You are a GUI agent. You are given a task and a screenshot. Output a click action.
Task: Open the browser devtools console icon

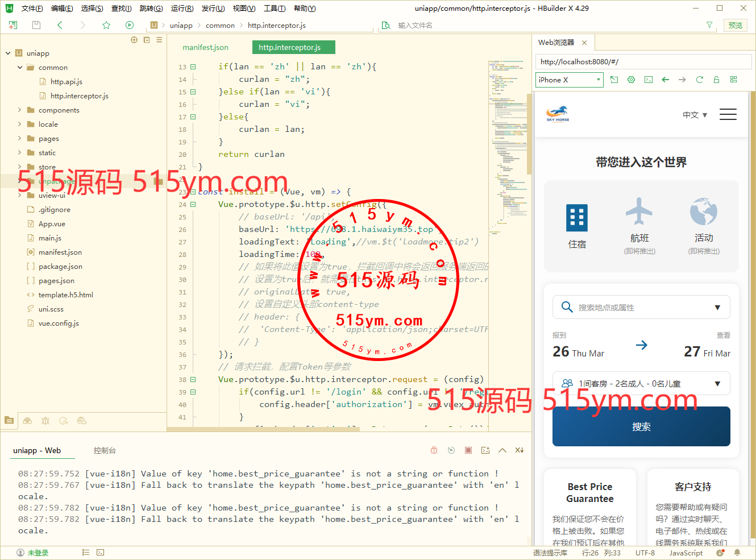[x=649, y=80]
